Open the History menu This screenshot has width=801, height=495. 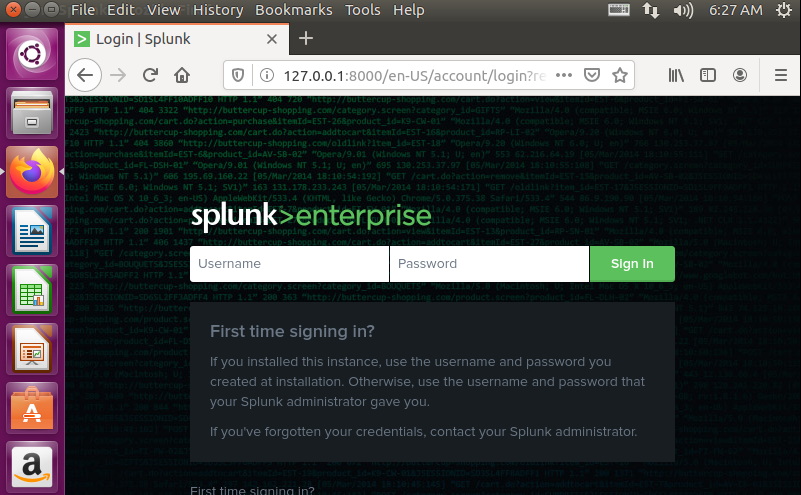coord(218,10)
